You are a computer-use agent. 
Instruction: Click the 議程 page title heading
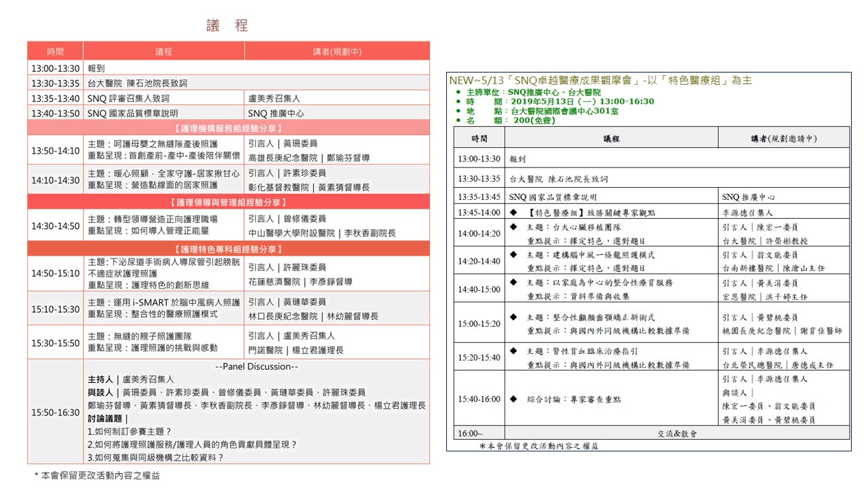228,26
